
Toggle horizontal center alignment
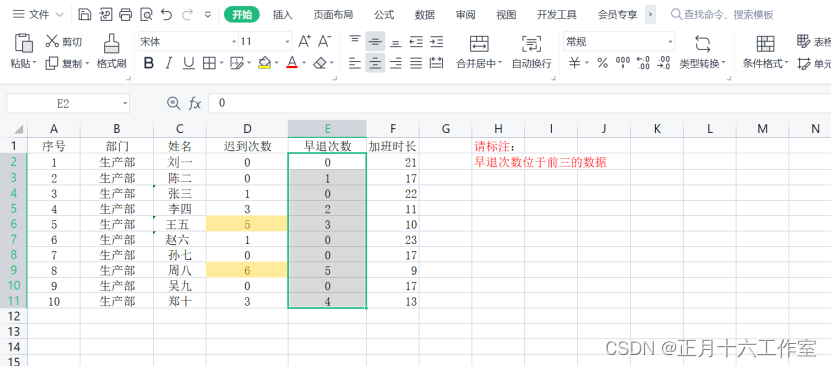click(x=375, y=64)
